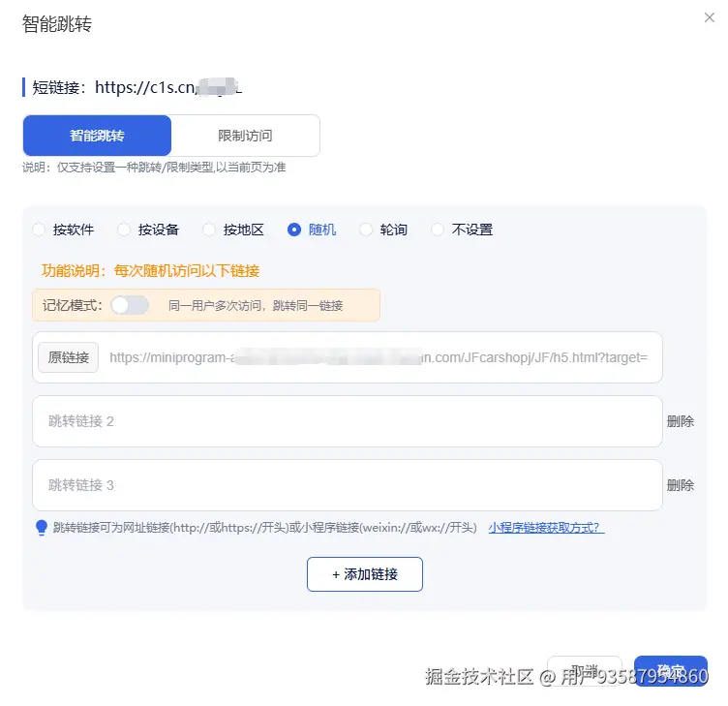The image size is (728, 706).
Task: Open 小程序链接获取方式 help link
Action: coord(546,528)
